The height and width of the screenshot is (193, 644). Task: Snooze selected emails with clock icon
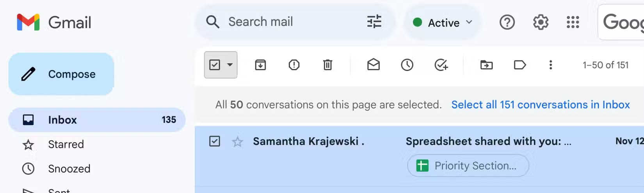click(x=407, y=65)
